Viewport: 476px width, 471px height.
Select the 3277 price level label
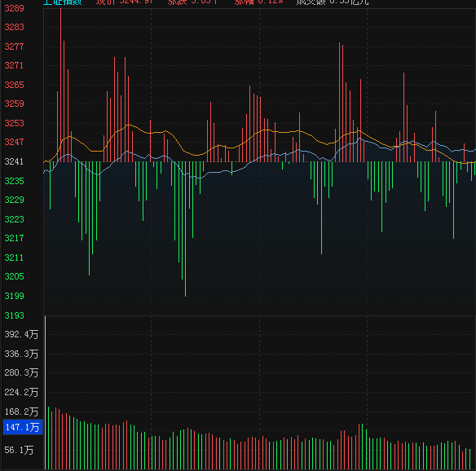(15, 46)
